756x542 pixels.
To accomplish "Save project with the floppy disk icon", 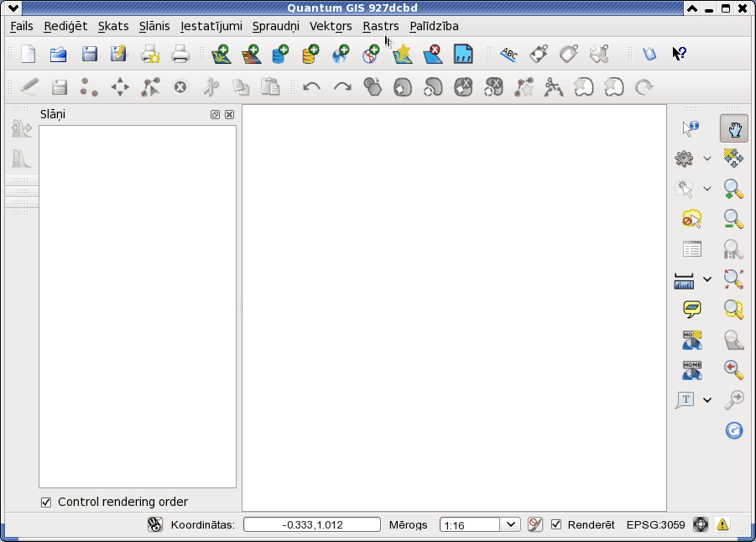I will (90, 54).
